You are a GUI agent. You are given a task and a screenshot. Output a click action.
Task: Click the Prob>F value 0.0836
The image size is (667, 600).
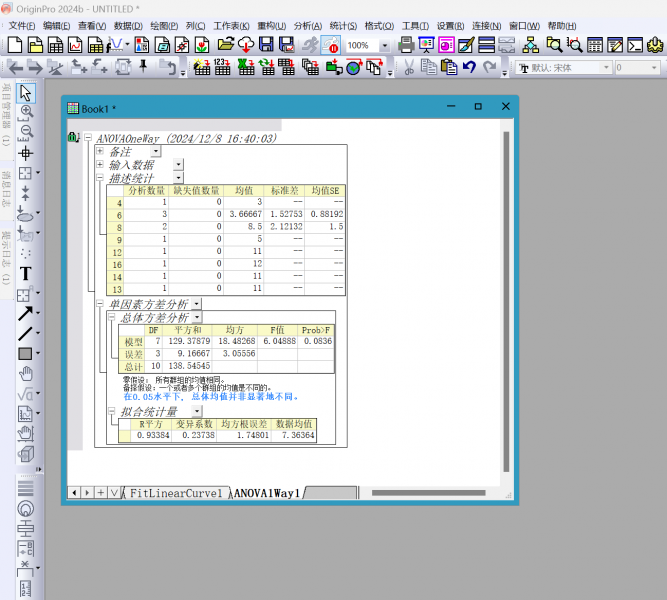point(318,341)
